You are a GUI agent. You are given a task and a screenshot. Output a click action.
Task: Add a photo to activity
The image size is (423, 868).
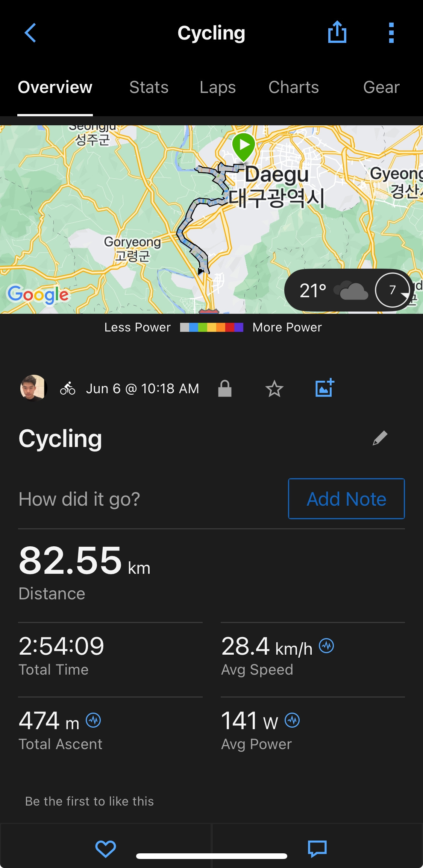pos(325,388)
